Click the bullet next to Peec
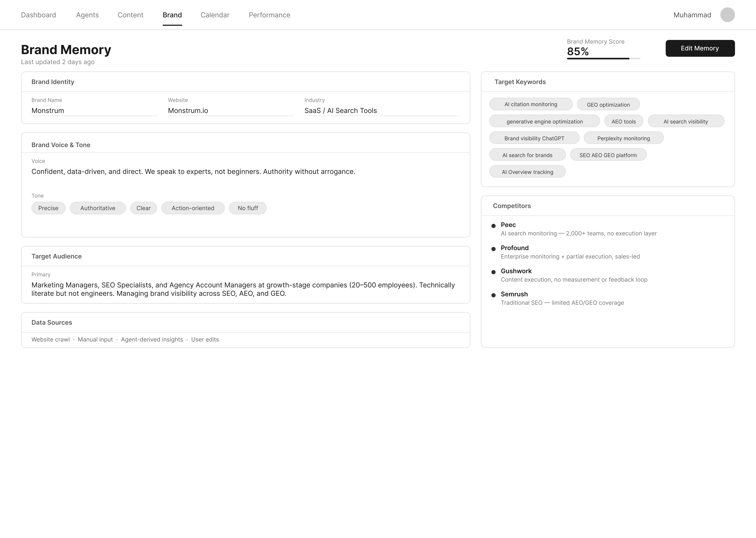Screen dimensions: 756x538 493,226
